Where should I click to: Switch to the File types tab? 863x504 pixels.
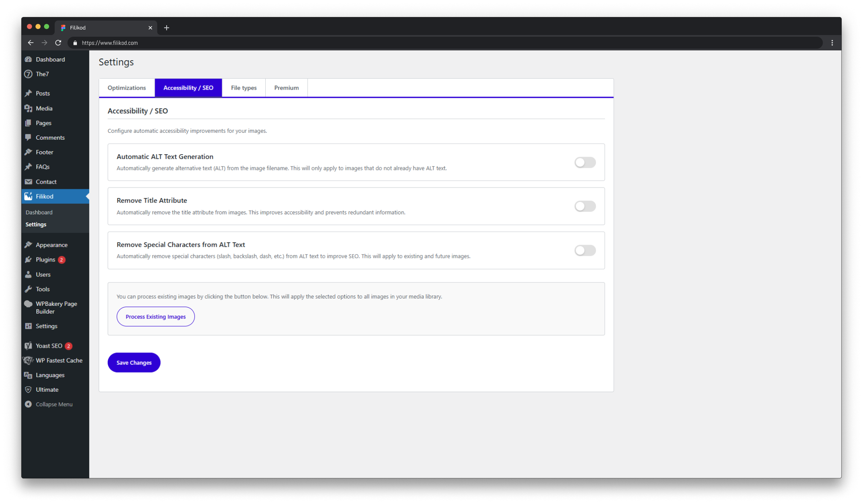[243, 88]
